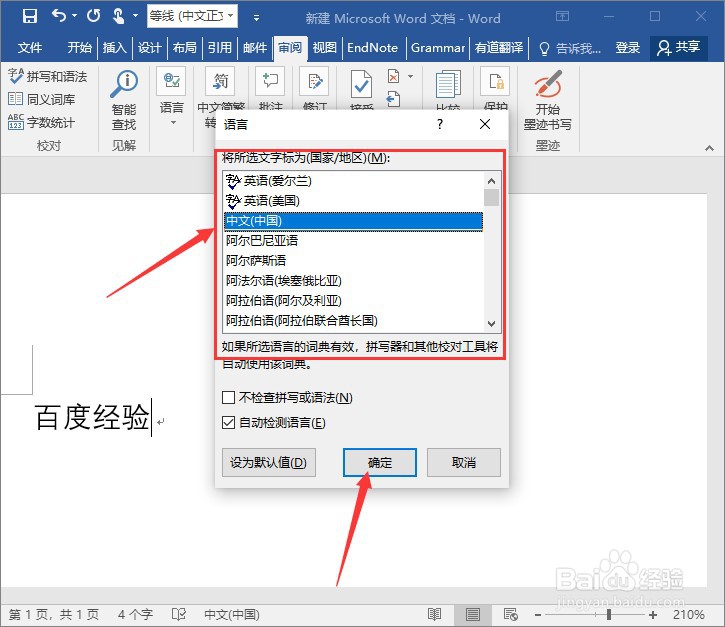
Task: Select 阿尔萨斯语 in language list
Action: point(353,261)
